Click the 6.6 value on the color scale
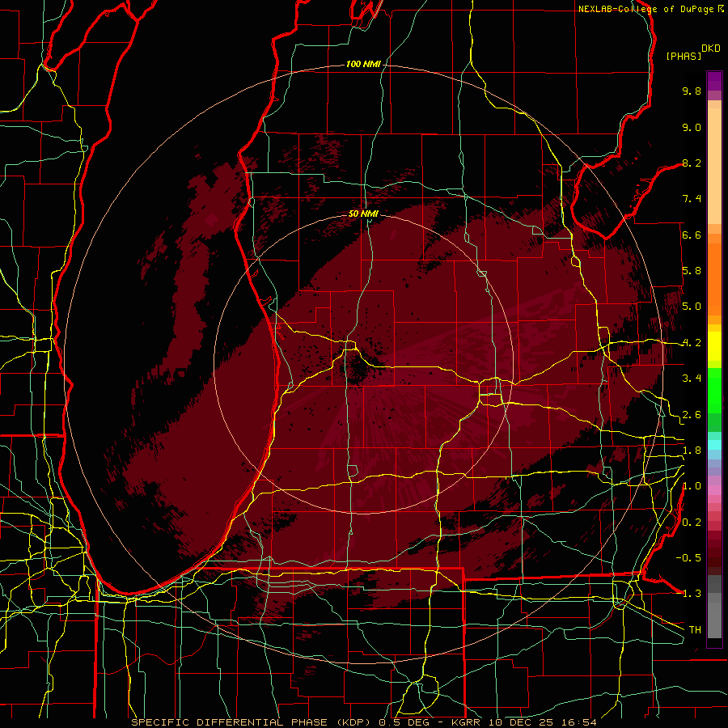 pos(692,235)
